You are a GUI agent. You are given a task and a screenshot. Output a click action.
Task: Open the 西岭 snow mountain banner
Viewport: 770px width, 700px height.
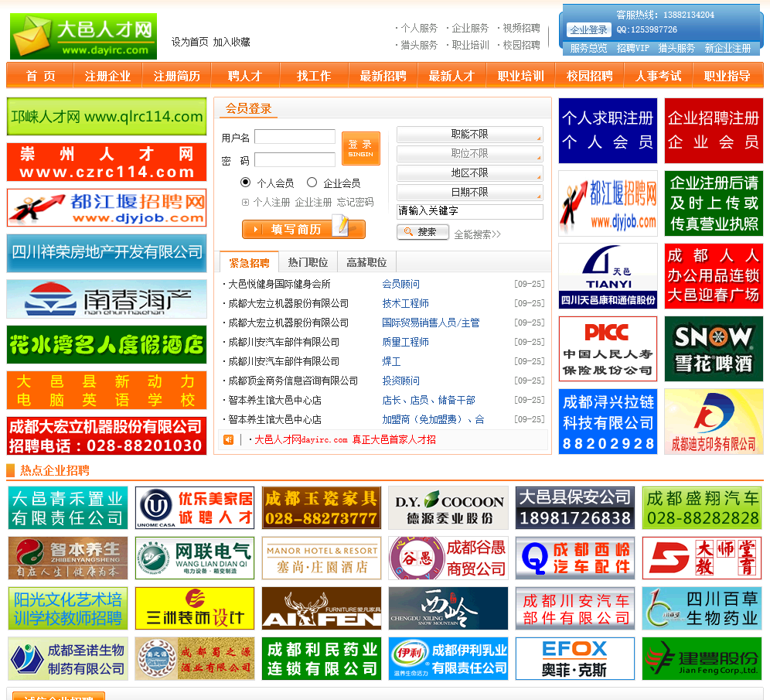click(x=448, y=608)
